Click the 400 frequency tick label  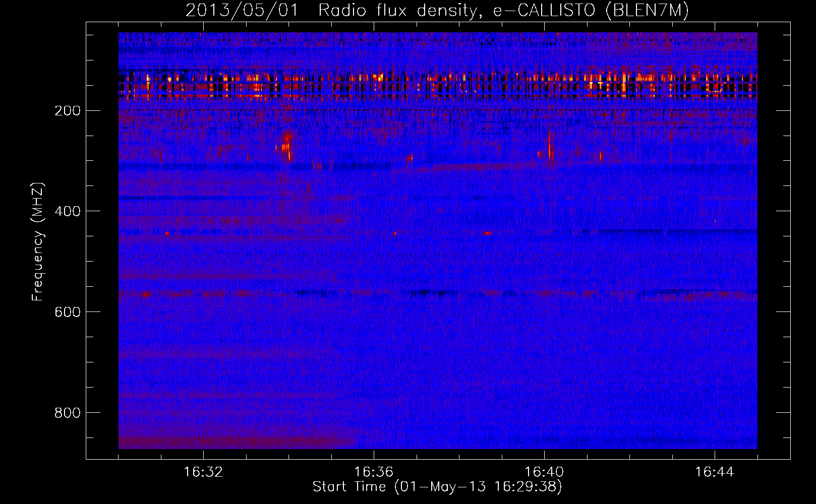[67, 212]
